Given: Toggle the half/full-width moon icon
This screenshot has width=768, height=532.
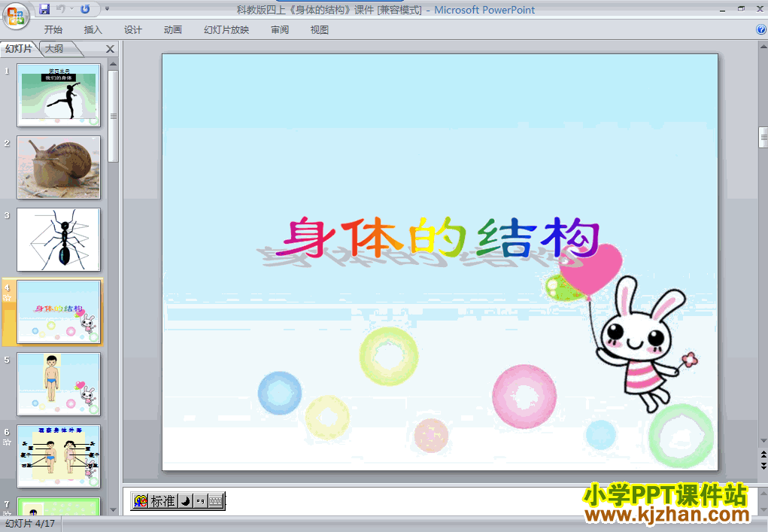Looking at the screenshot, I should [185, 501].
